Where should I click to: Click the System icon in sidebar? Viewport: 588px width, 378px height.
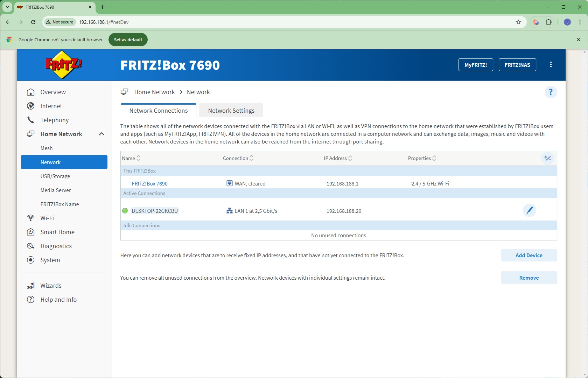tap(31, 260)
